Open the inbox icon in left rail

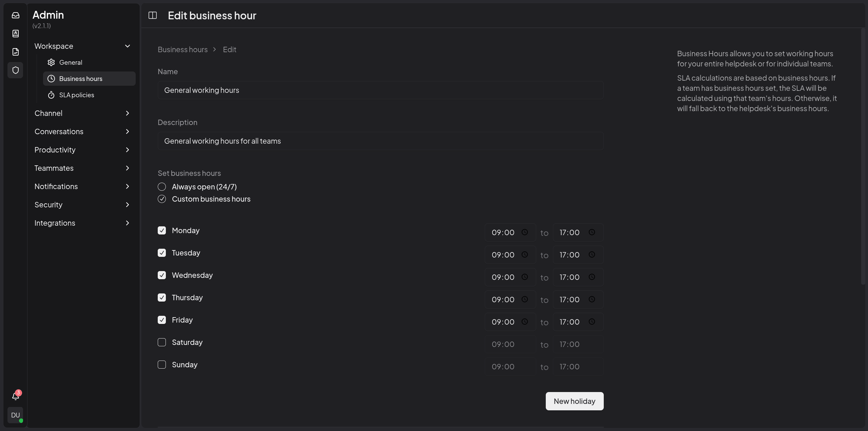[x=16, y=15]
